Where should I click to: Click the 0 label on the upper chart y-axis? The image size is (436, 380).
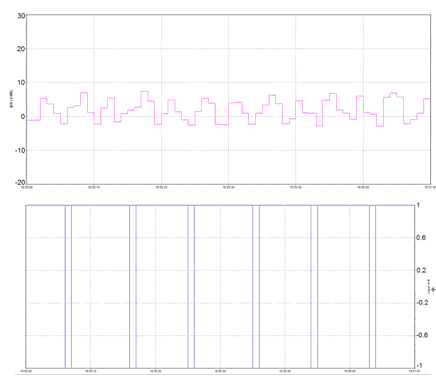[23, 117]
